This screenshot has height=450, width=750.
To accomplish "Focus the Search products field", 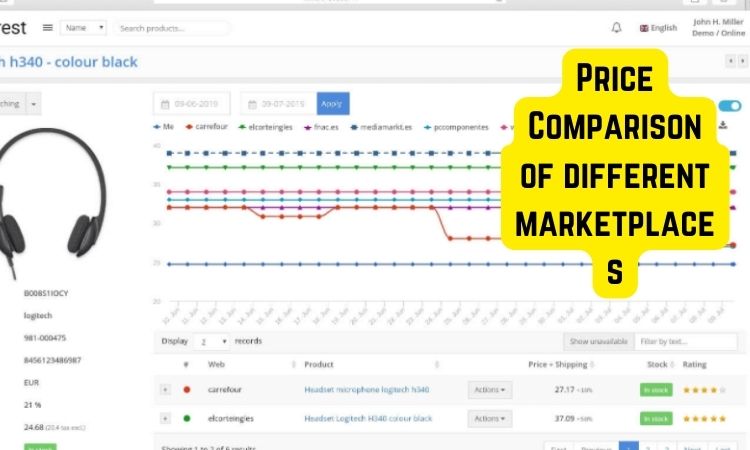I will click(172, 28).
